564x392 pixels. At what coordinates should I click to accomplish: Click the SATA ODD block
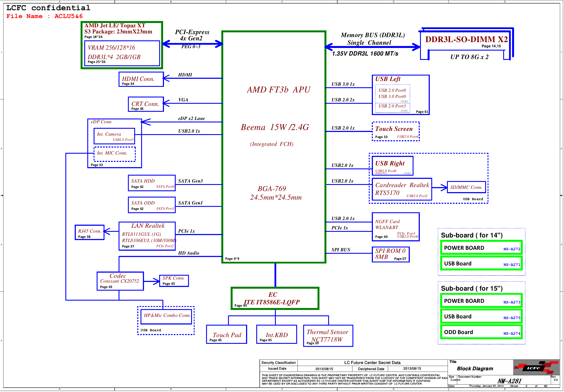tap(152, 205)
